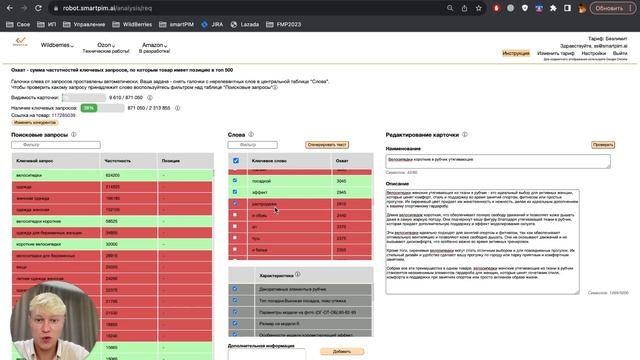Viewport: 640px width, 360px height.
Task: Open the browser three-dot menu next to Обновить
Action: [x=631, y=8]
